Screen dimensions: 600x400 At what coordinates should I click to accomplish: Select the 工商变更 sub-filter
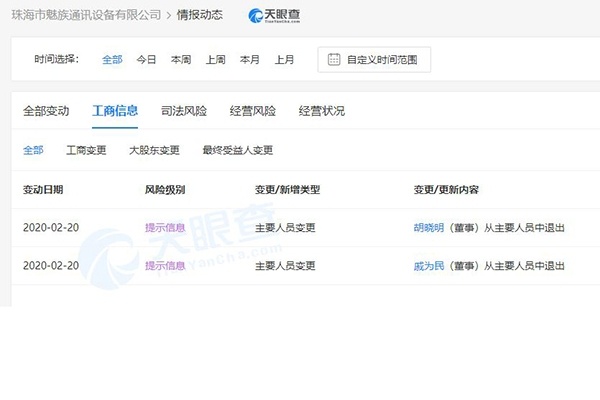(x=86, y=150)
